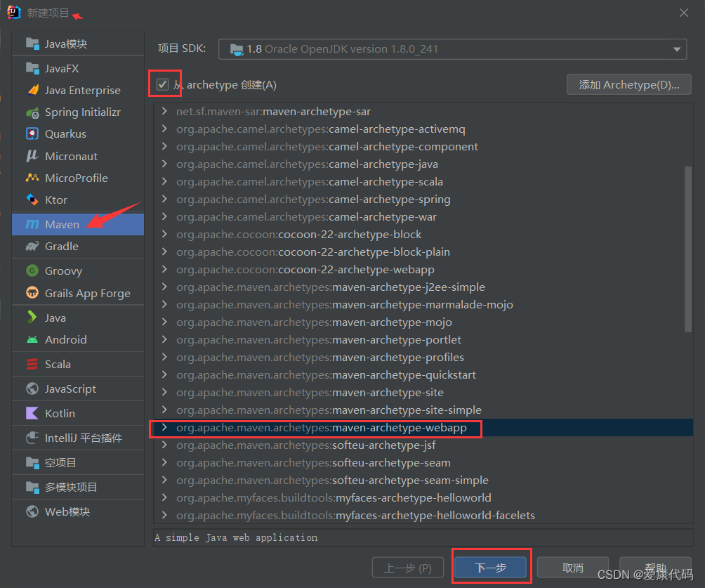
Task: Click the MicroProfile icon
Action: [x=32, y=178]
